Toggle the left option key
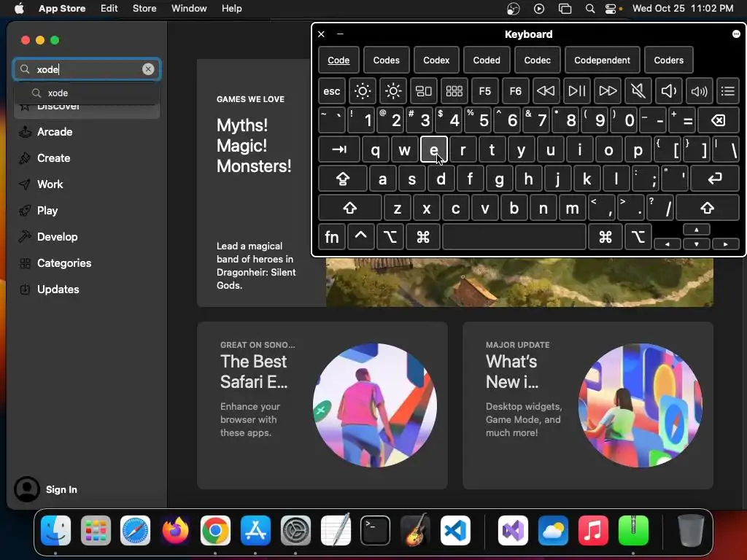 coord(390,237)
